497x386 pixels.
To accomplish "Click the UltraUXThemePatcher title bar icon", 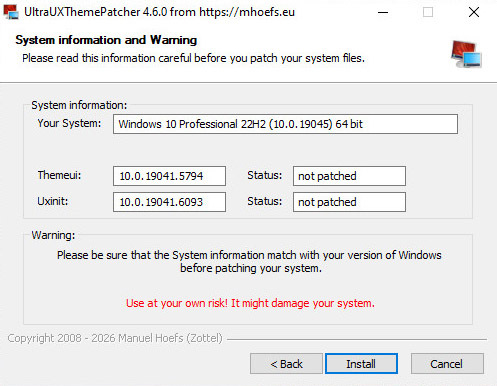I will [x=11, y=12].
